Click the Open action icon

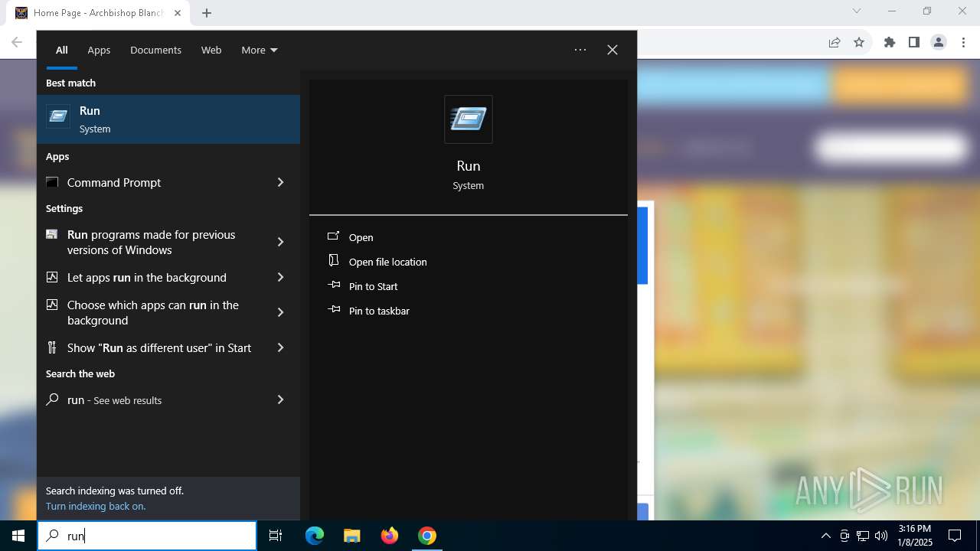[334, 236]
